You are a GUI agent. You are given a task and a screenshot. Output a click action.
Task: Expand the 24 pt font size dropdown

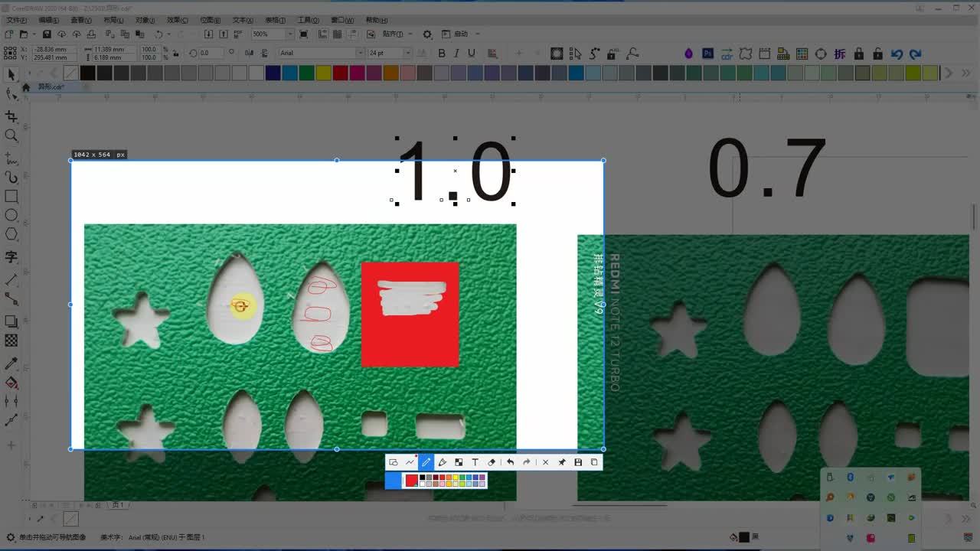click(x=407, y=53)
